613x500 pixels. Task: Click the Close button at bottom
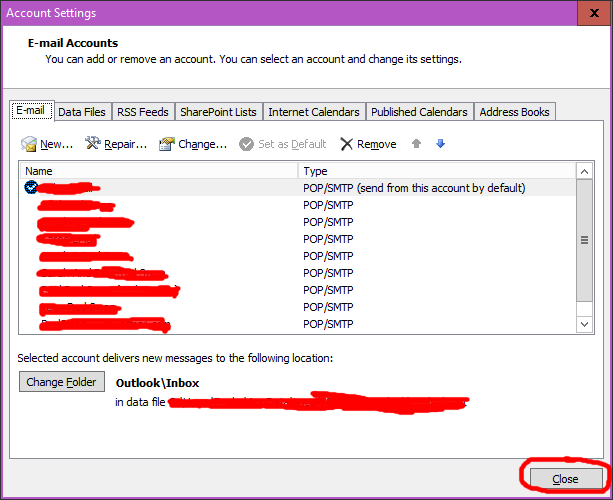[565, 479]
